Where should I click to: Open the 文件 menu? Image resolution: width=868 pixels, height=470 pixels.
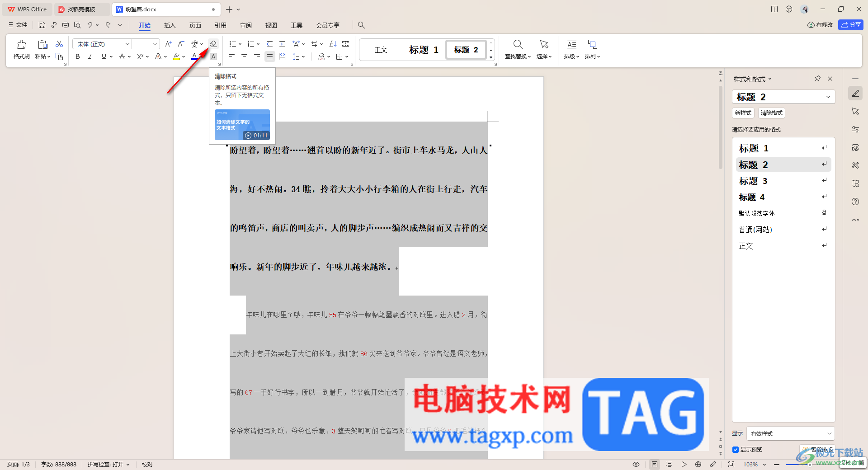(x=18, y=25)
